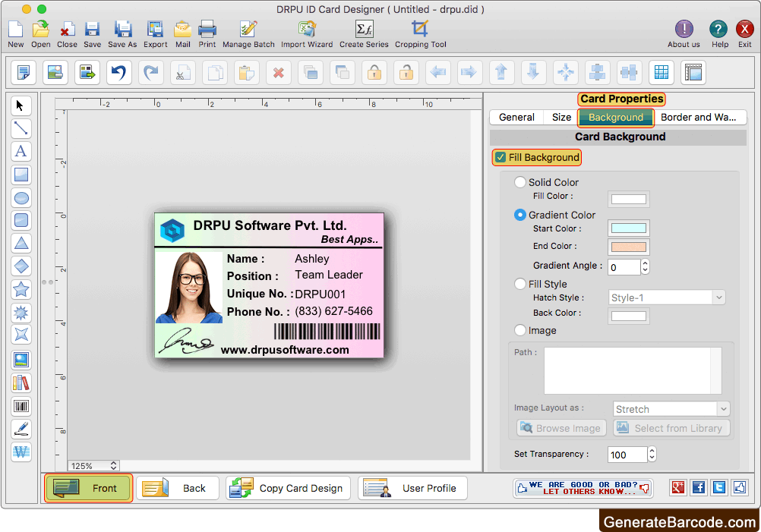Viewport: 761px width, 532px height.
Task: Click the Set Transparency value field
Action: click(627, 455)
